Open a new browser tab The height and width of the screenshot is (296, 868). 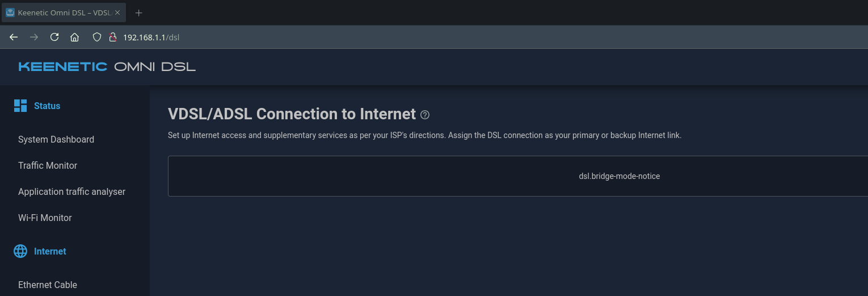pos(138,12)
